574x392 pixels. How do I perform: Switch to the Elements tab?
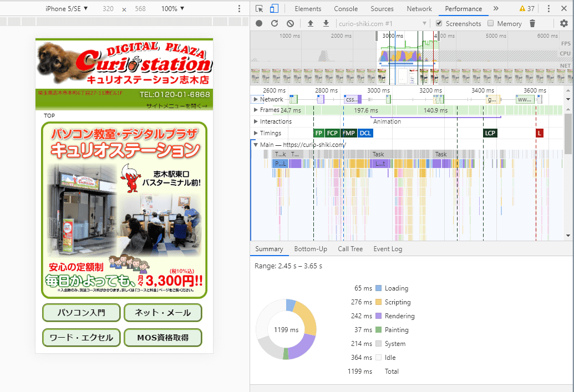308,8
